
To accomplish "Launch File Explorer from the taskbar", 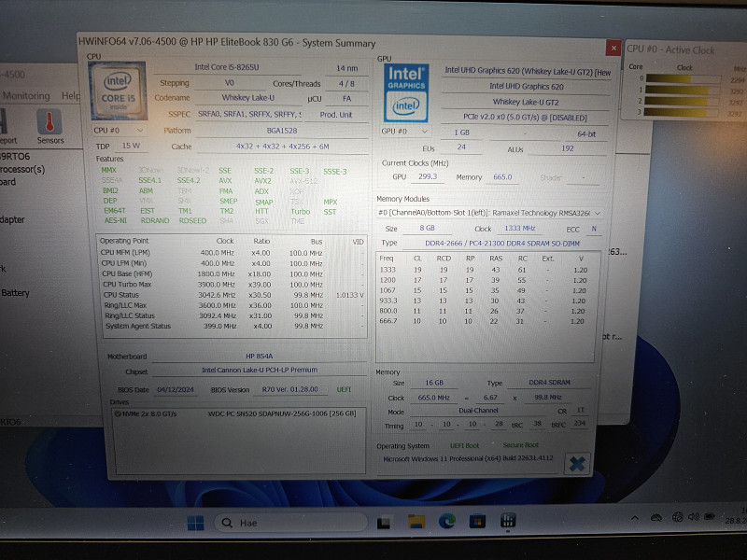I will [x=416, y=522].
